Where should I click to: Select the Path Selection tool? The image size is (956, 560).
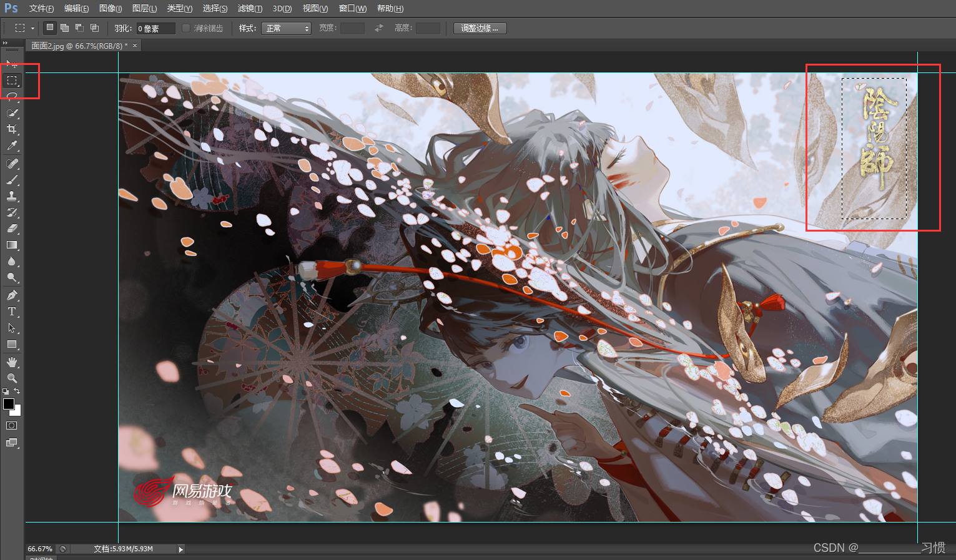tap(12, 328)
